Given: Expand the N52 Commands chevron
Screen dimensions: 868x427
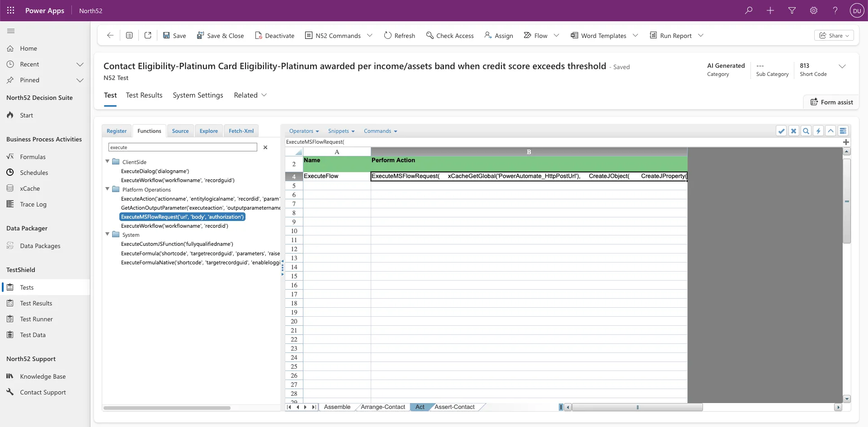Looking at the screenshot, I should click(x=369, y=35).
